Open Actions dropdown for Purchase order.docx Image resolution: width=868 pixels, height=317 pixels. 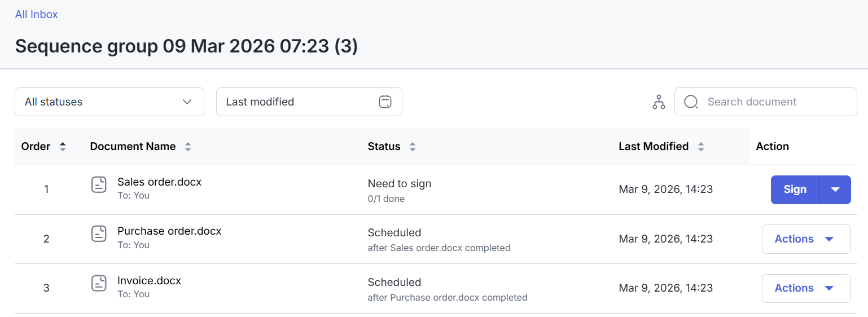tap(806, 239)
